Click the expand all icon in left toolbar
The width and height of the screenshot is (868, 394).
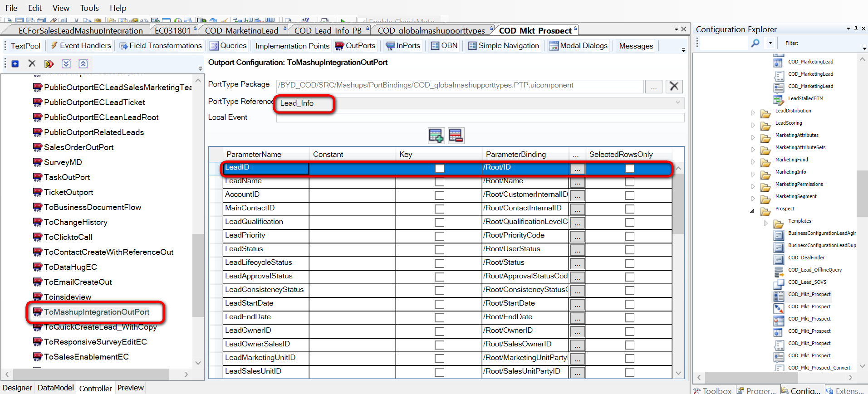tap(66, 64)
